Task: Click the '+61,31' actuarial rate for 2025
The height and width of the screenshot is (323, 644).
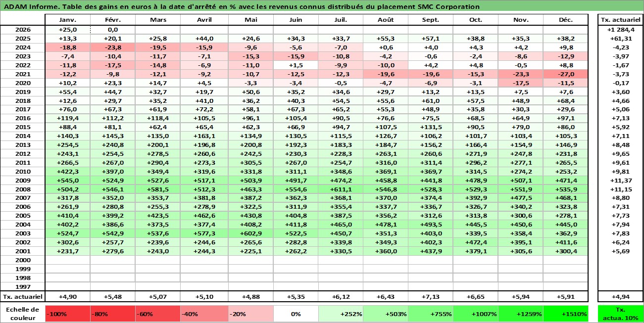Action: (621, 39)
